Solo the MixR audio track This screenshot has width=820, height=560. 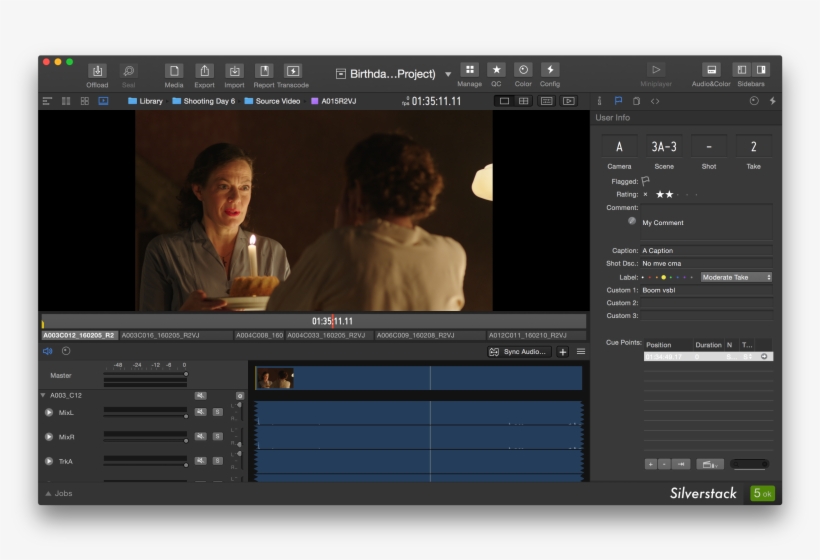click(x=217, y=436)
